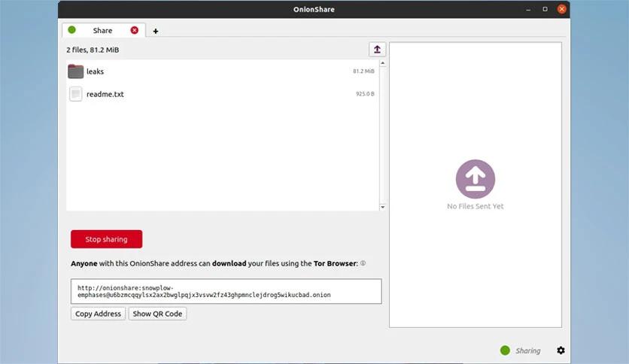Maximize the OnionShare window
Screen dimensions: 629x364
coord(545,9)
